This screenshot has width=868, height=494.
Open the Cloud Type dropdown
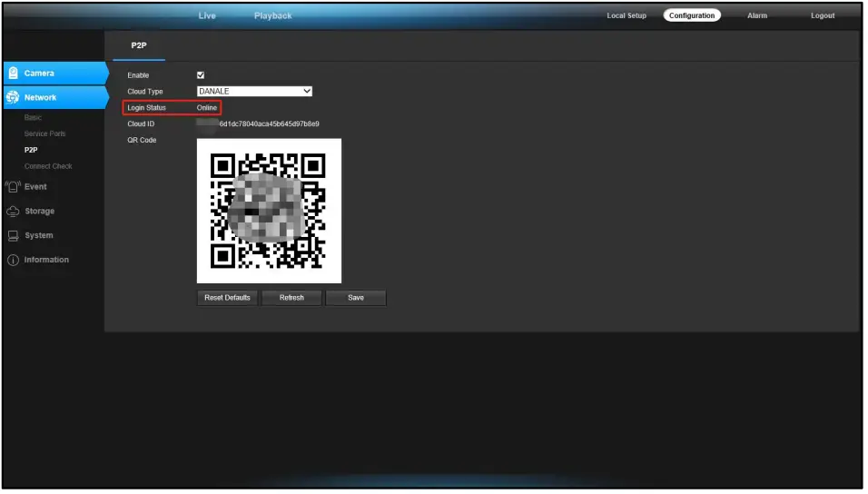click(254, 92)
